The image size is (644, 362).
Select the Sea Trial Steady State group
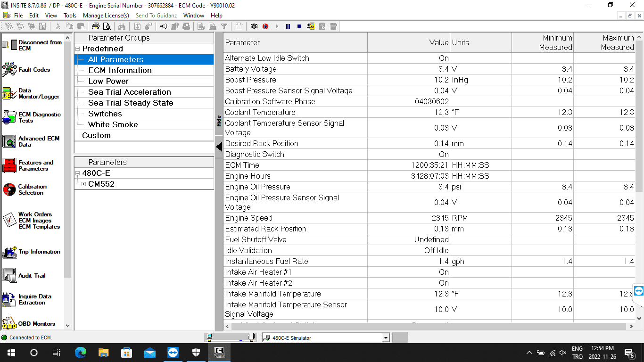click(x=131, y=103)
